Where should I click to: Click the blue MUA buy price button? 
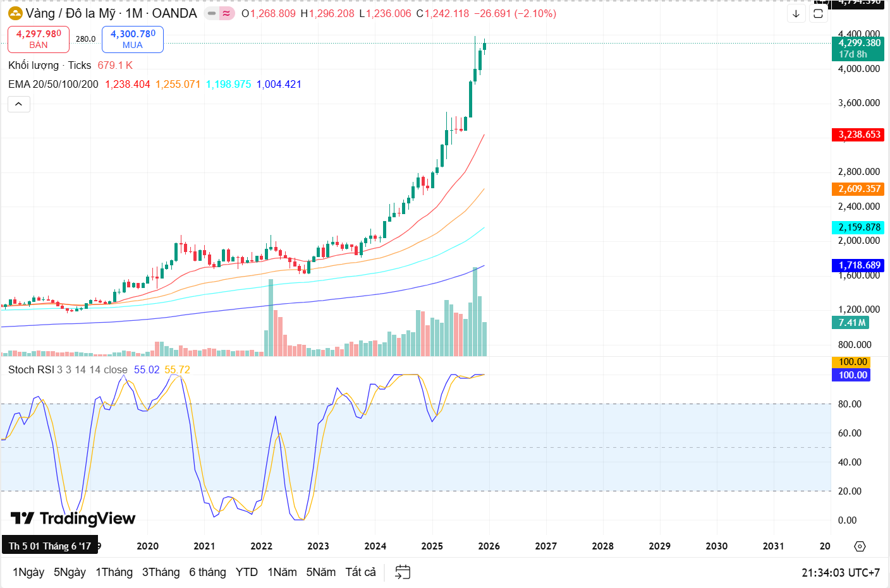click(133, 39)
